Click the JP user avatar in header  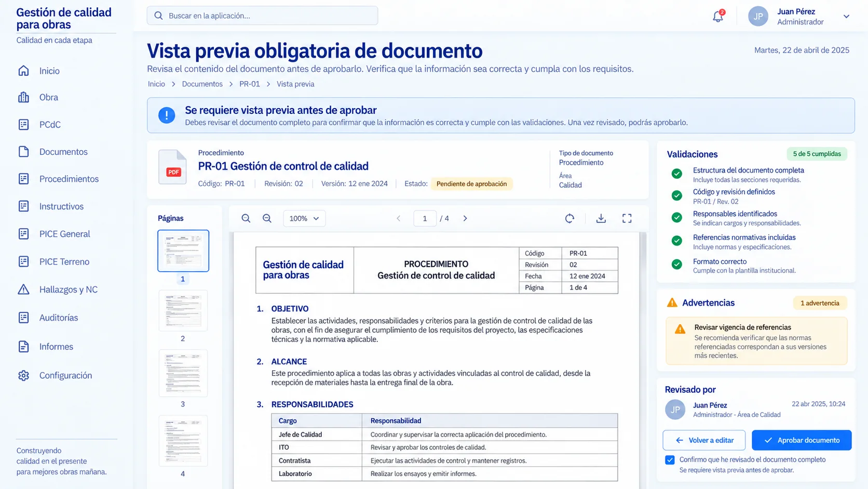point(758,16)
